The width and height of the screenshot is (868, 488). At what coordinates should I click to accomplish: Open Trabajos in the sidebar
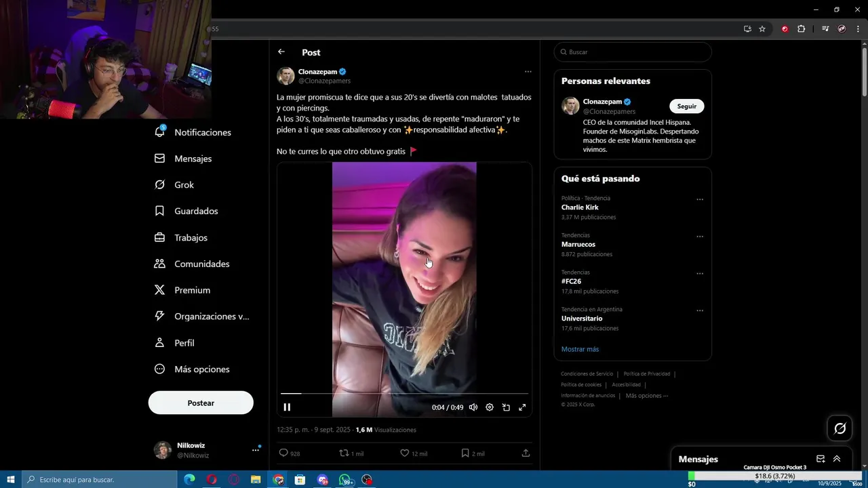tap(191, 237)
